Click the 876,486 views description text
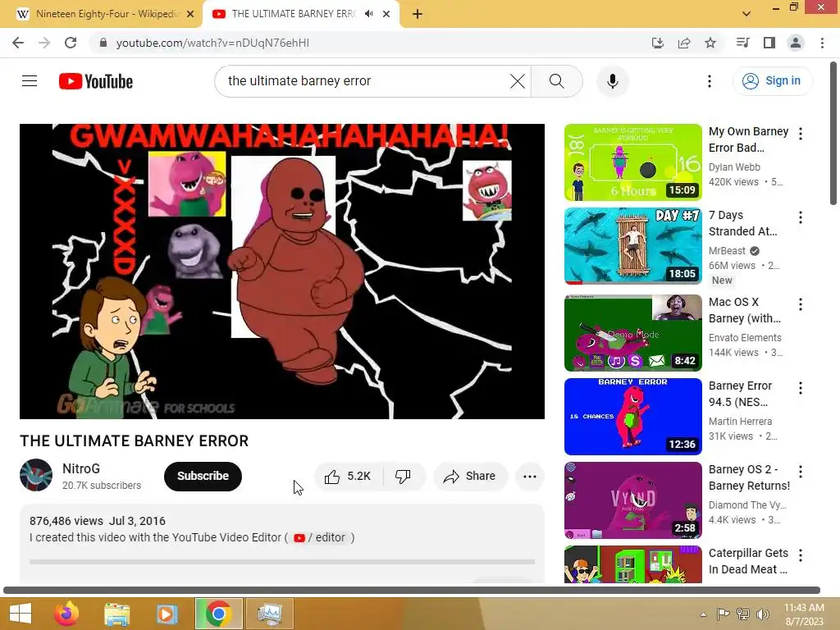840x630 pixels. [x=66, y=521]
